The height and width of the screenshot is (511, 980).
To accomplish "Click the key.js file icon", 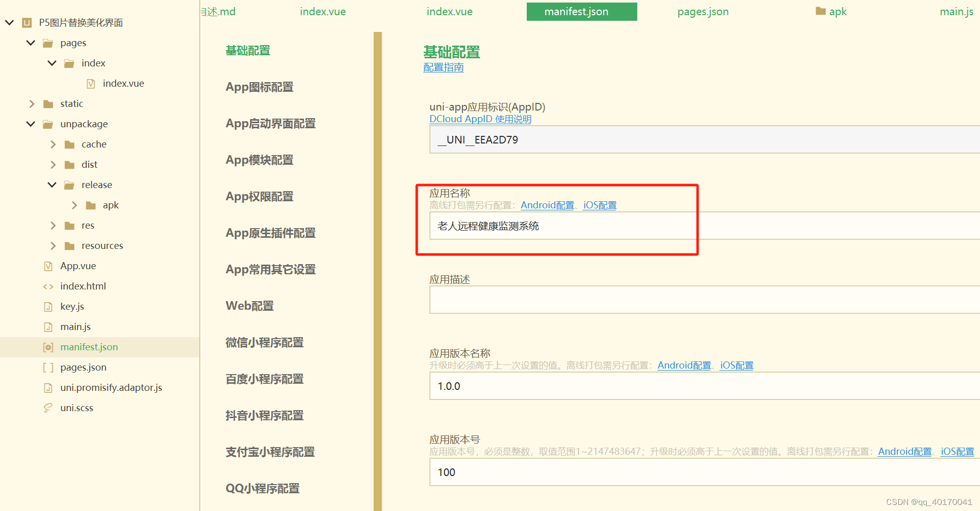I will [x=48, y=307].
